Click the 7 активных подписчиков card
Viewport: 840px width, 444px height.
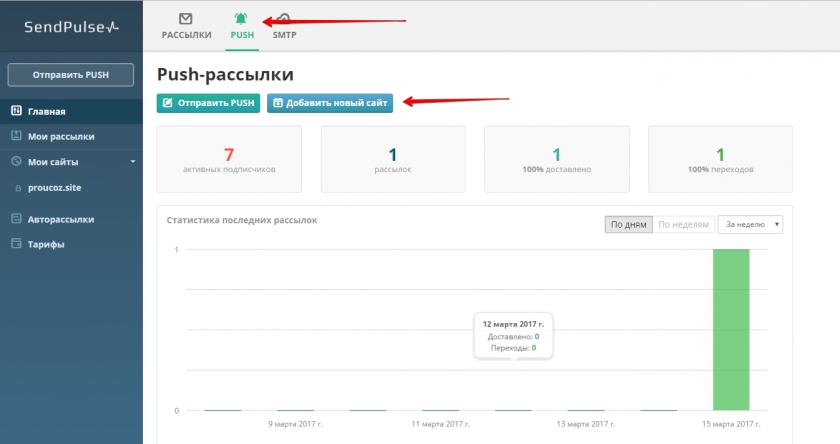pos(229,159)
